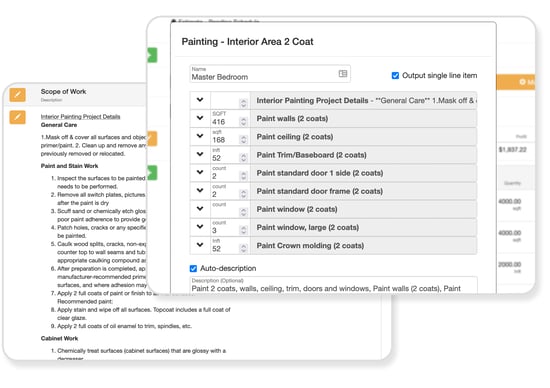This screenshot has width=550, height=388.
Task: Toggle the Auto-description checkbox
Action: pyautogui.click(x=193, y=268)
